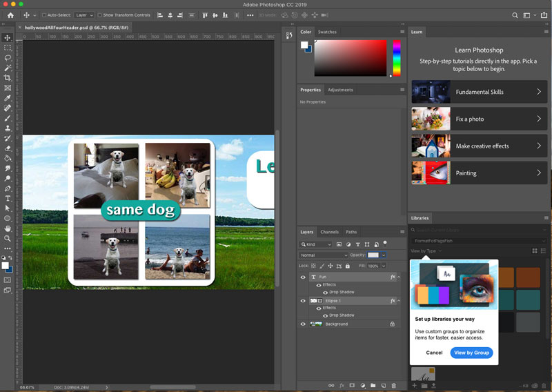Select the Path Selection tool

(8, 208)
